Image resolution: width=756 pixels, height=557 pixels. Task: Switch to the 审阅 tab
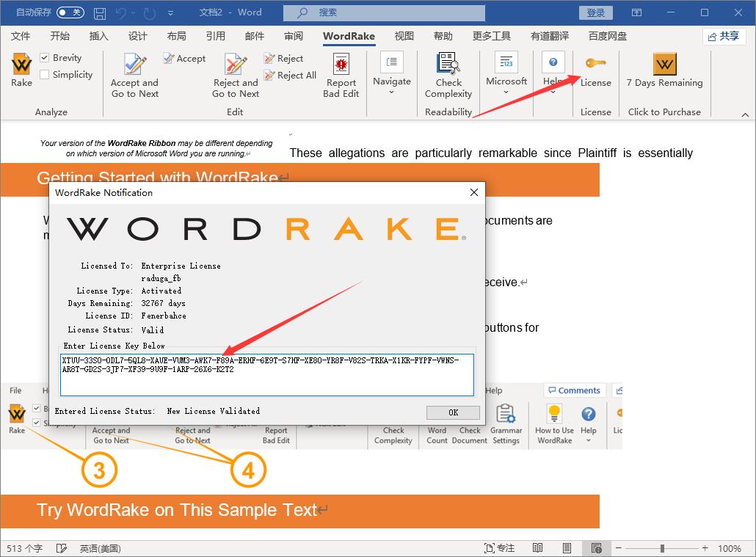(294, 36)
